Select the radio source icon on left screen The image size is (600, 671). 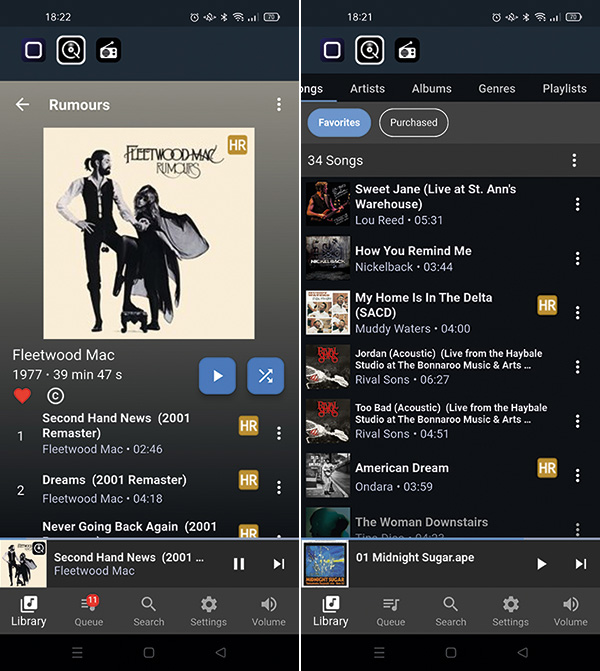click(108, 50)
